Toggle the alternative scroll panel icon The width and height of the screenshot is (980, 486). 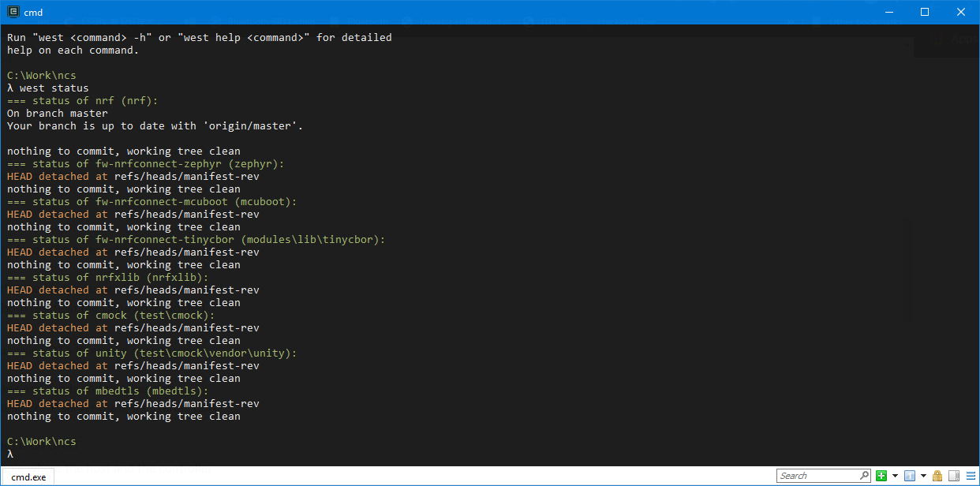953,476
